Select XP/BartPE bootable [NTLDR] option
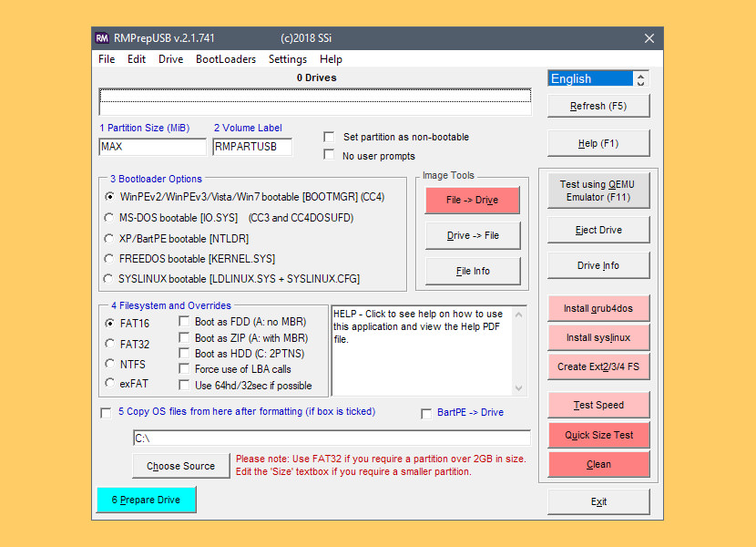This screenshot has height=547, width=756. [x=109, y=239]
